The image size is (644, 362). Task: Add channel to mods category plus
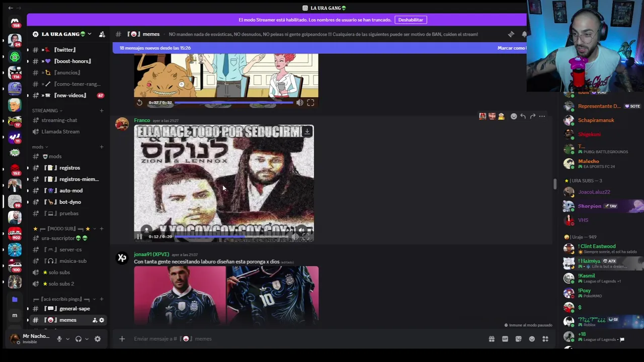[x=102, y=147]
